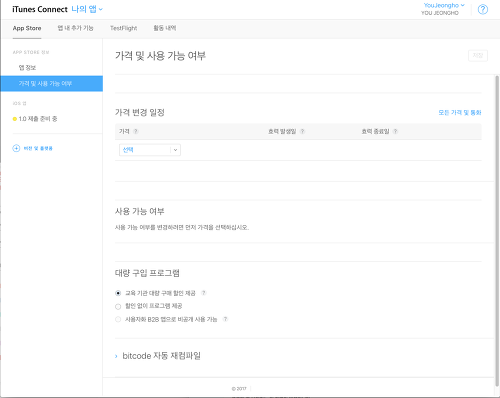Open 1.0 제출 준비 중 version item
500x398 pixels.
tap(38, 119)
